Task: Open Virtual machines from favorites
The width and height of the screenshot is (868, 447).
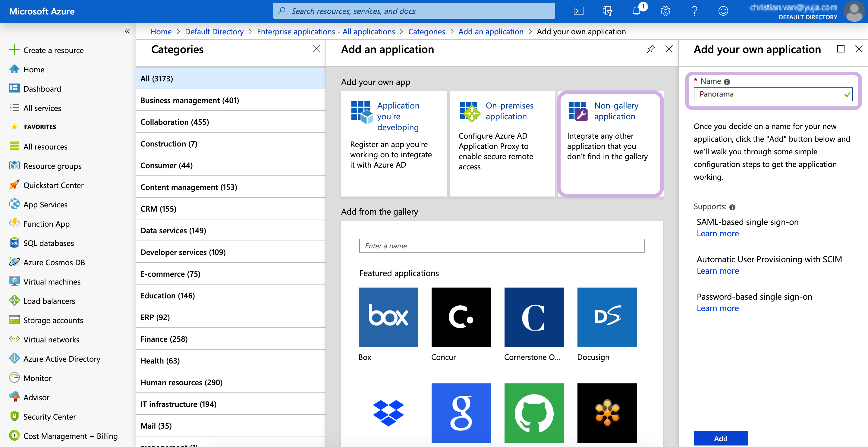Action: [x=52, y=282]
